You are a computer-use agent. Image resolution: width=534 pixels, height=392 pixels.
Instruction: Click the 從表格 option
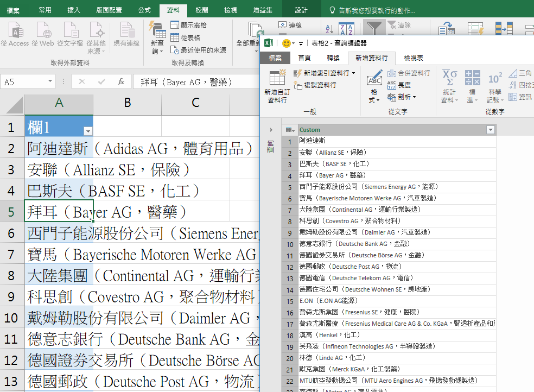(185, 37)
